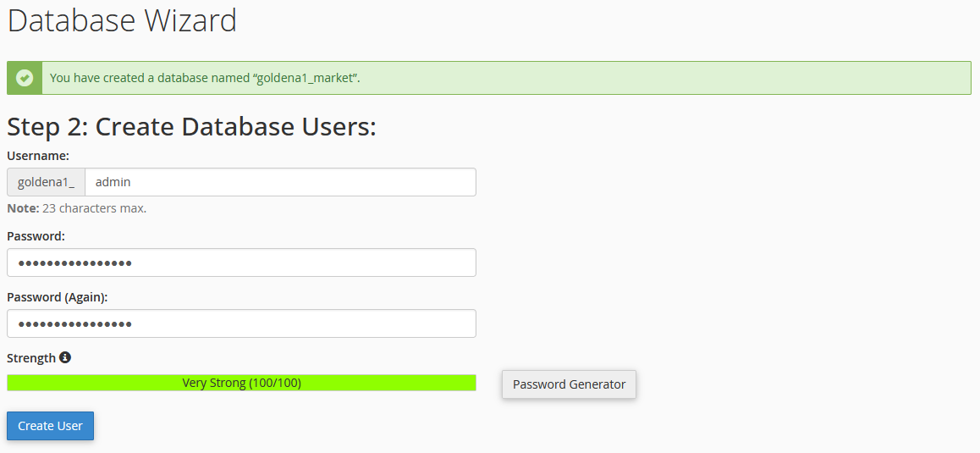Click the goldena1_market database name in alert
The height and width of the screenshot is (453, 980).
click(x=308, y=78)
